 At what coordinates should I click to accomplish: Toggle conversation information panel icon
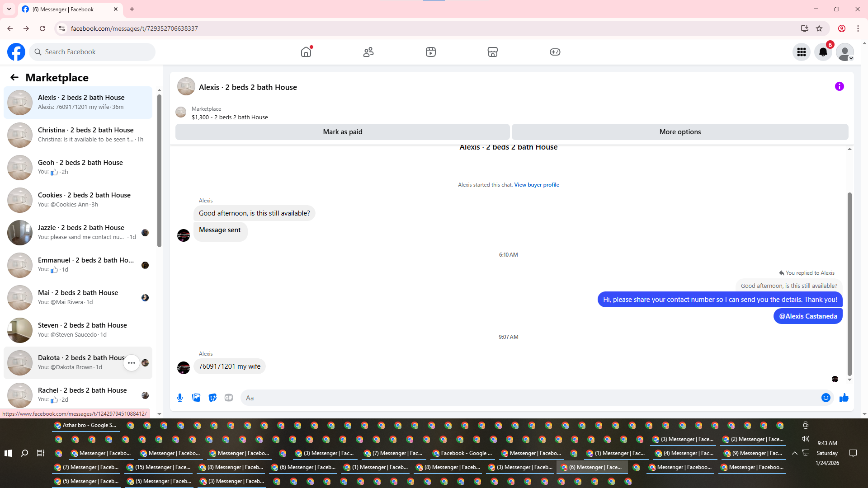(839, 86)
